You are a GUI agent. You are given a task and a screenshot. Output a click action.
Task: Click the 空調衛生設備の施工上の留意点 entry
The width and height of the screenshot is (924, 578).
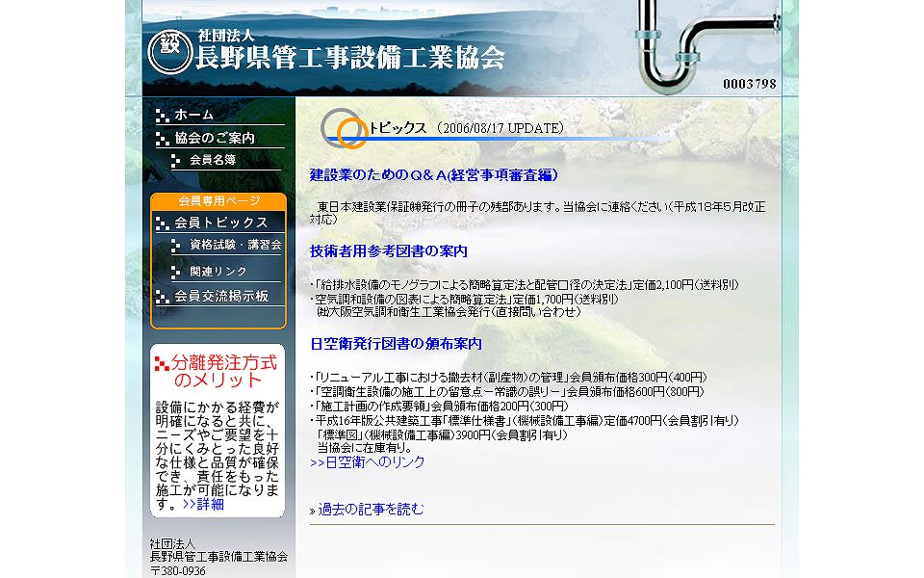tap(507, 392)
